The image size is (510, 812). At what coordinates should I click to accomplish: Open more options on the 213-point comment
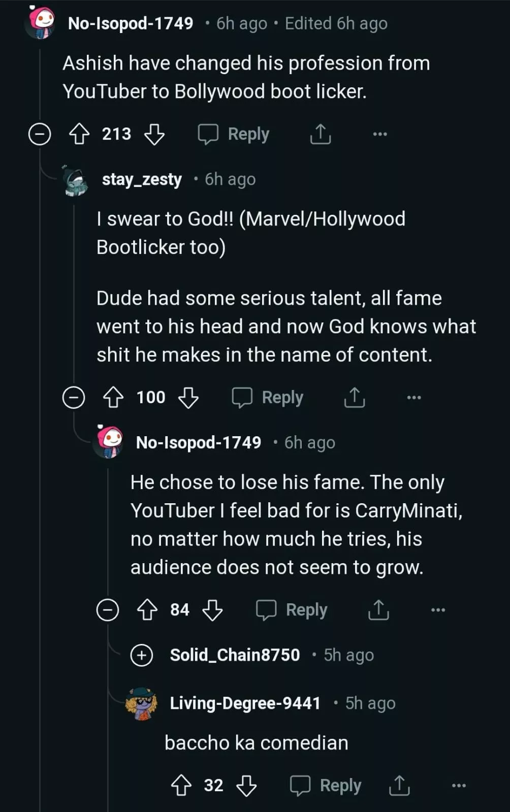pyautogui.click(x=379, y=135)
